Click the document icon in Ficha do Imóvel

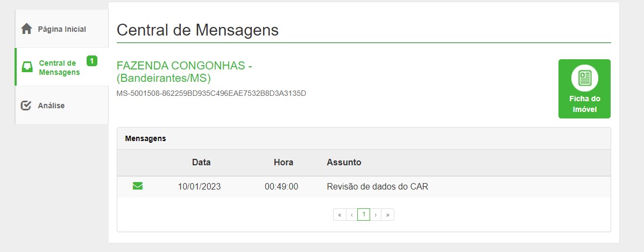(x=584, y=78)
